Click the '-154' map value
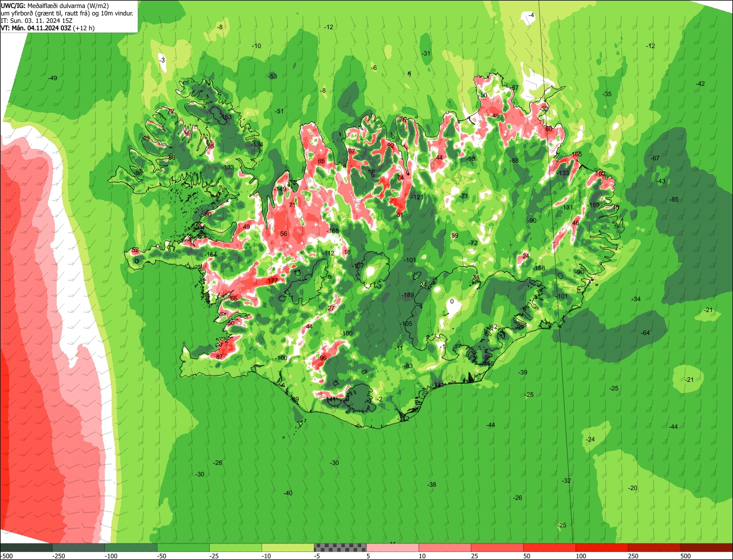733x560 pixels. (x=211, y=254)
